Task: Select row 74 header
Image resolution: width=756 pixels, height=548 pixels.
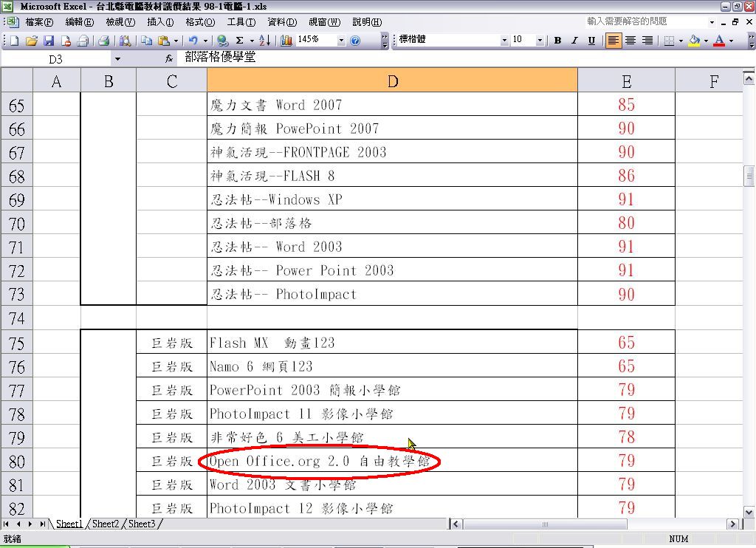Action: click(16, 318)
